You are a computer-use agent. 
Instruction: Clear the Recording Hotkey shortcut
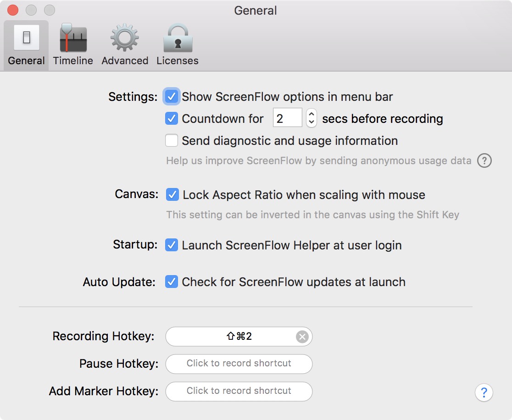[x=301, y=336]
